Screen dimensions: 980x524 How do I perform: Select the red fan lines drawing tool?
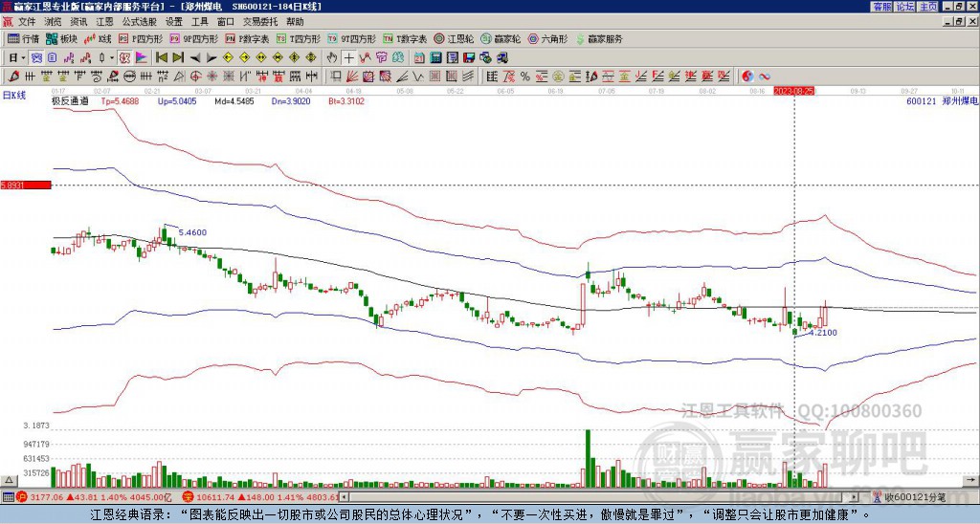(x=352, y=76)
